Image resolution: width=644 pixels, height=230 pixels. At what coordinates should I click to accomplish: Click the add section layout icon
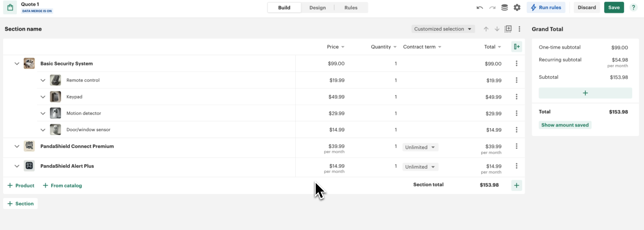tap(508, 29)
